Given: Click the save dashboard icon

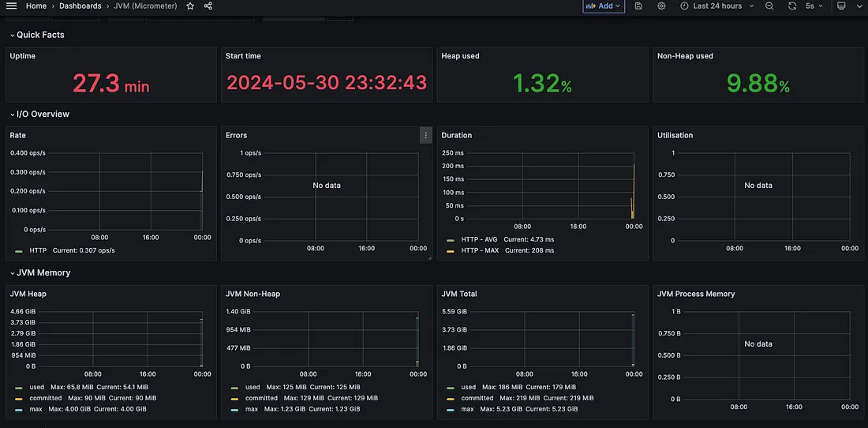Looking at the screenshot, I should 638,6.
